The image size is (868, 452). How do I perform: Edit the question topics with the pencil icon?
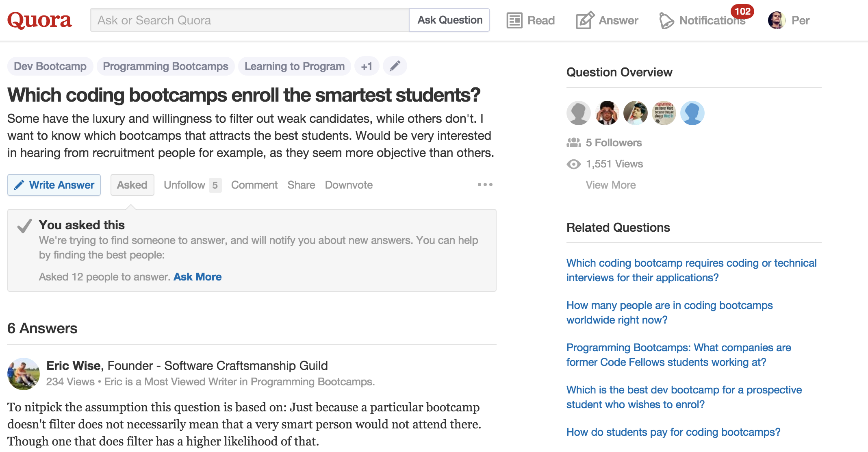(x=395, y=66)
